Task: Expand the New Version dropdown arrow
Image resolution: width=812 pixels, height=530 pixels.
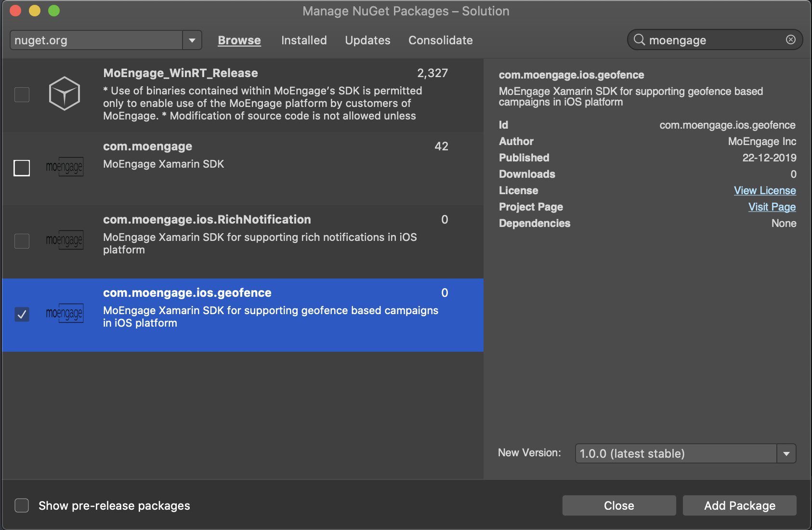Action: tap(786, 453)
